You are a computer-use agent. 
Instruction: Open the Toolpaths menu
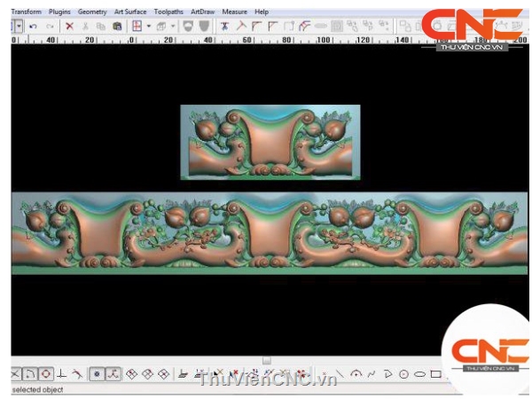[169, 12]
